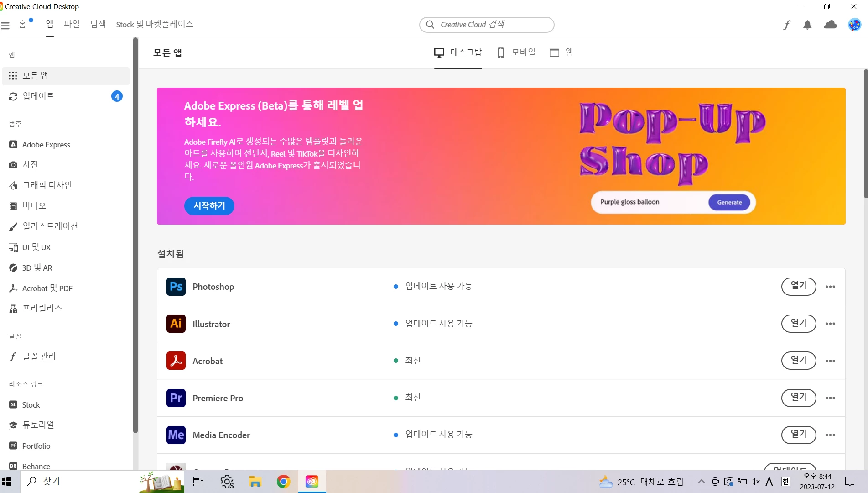This screenshot has height=493, width=868.
Task: Open the fonts (f) icon in header
Action: coord(787,25)
